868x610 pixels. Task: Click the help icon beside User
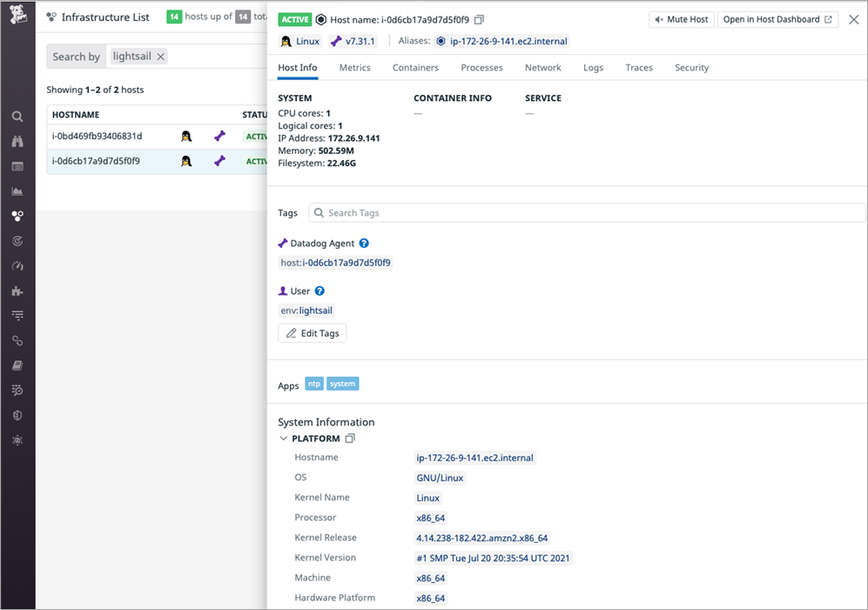tap(320, 292)
